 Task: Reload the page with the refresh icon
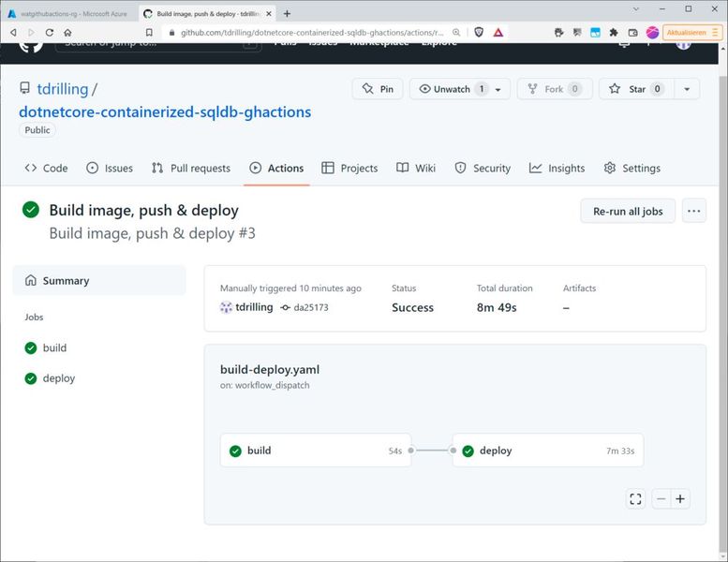[49, 32]
